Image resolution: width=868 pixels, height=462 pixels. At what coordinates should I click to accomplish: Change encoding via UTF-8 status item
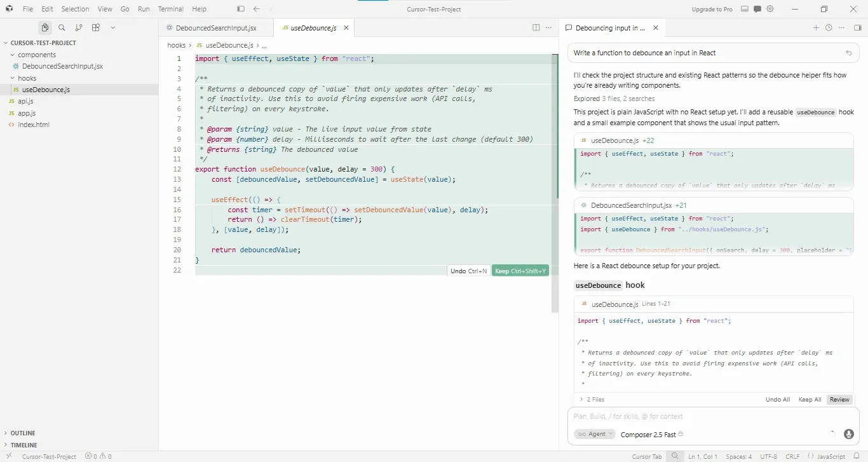pyautogui.click(x=768, y=456)
